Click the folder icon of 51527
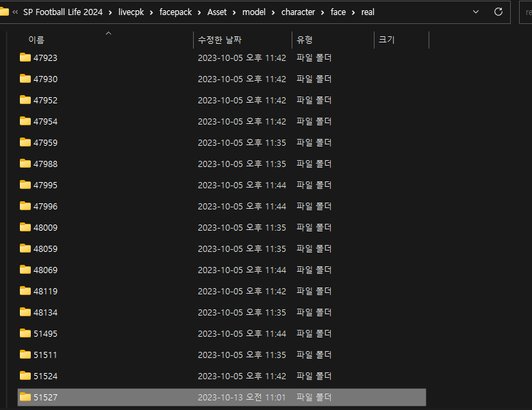Screen dimensions: 532x410 pos(25,397)
